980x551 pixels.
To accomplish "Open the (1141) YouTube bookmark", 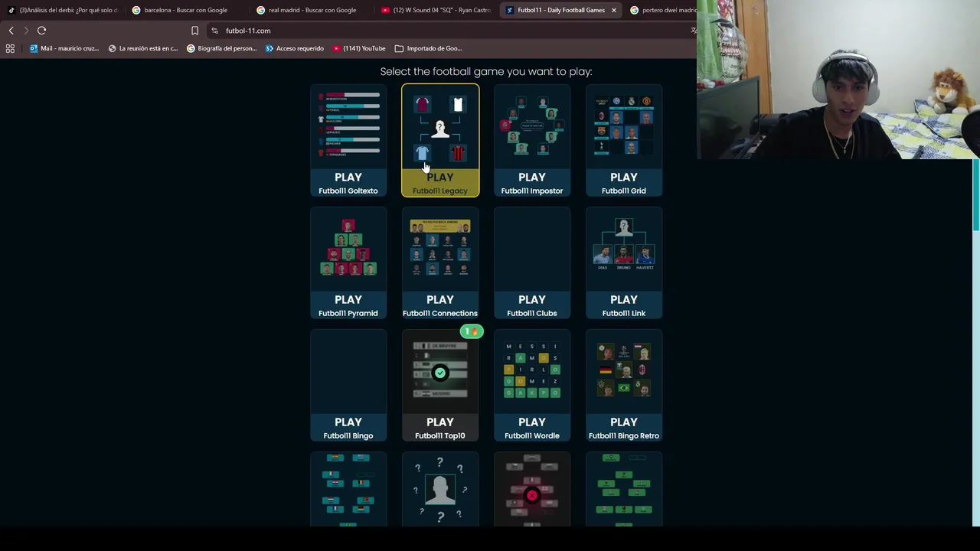I will (358, 48).
